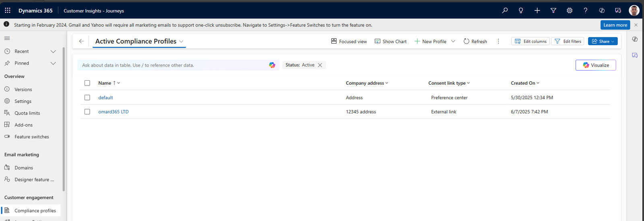Remove the Status: Active filter chip
The width and height of the screenshot is (644, 221).
tap(320, 65)
